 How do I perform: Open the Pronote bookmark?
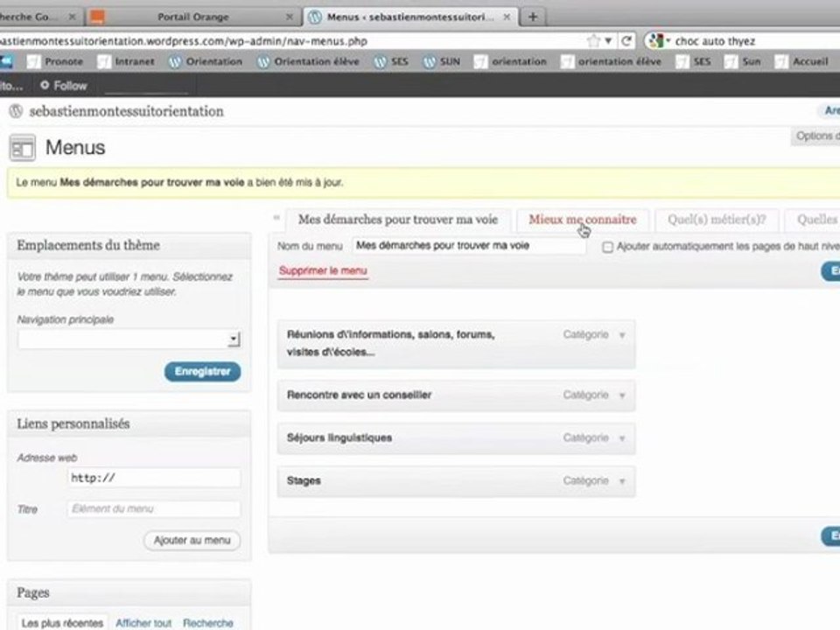point(56,61)
